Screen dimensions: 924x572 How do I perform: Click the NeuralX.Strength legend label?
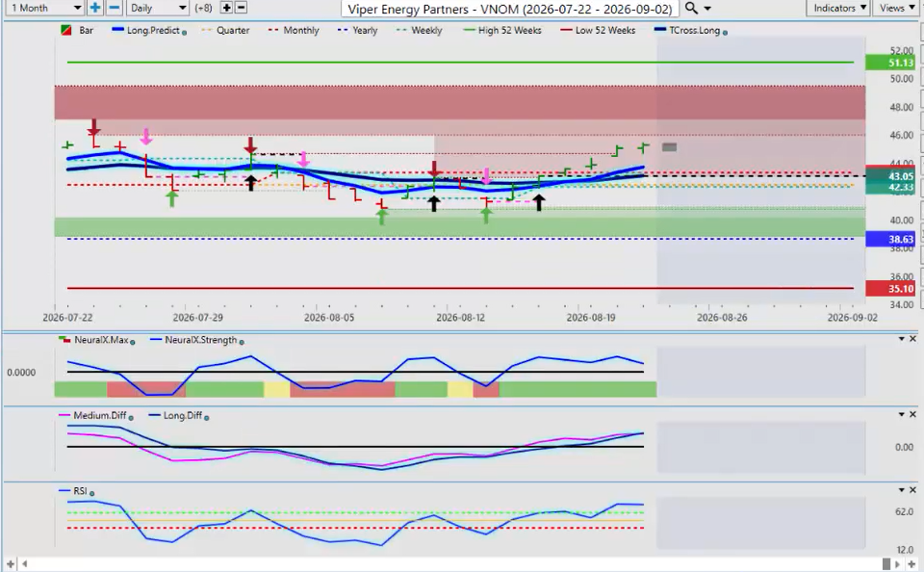[x=200, y=340]
